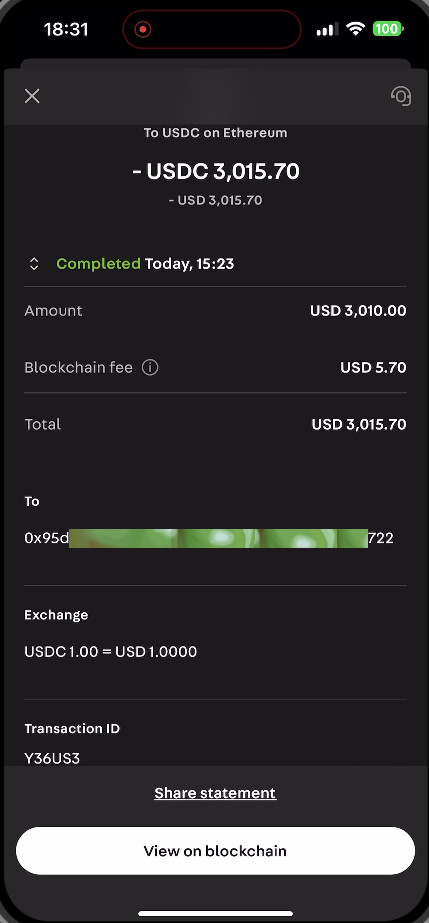The width and height of the screenshot is (429, 923).
Task: Tap the USDC 3,015.70 amount header
Action: (x=215, y=171)
